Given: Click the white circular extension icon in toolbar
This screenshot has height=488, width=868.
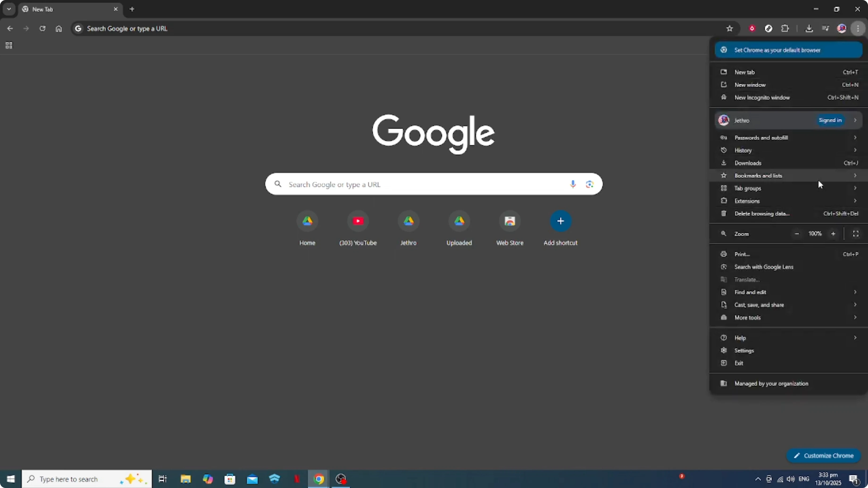Looking at the screenshot, I should click(x=768, y=29).
